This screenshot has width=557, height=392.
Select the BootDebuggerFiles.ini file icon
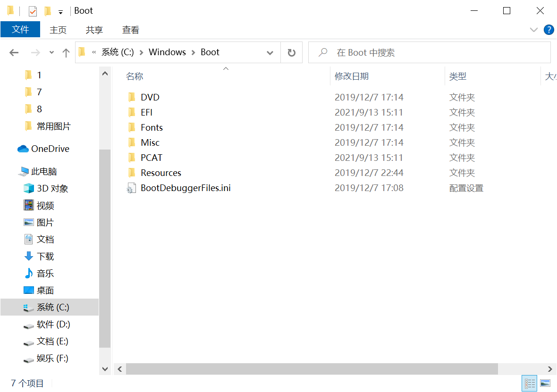pyautogui.click(x=131, y=188)
